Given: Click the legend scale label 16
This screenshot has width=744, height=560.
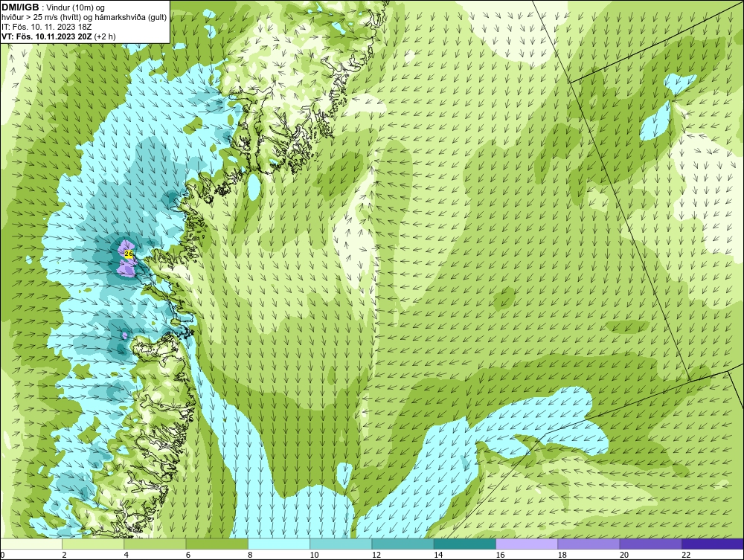Looking at the screenshot, I should (x=500, y=555).
